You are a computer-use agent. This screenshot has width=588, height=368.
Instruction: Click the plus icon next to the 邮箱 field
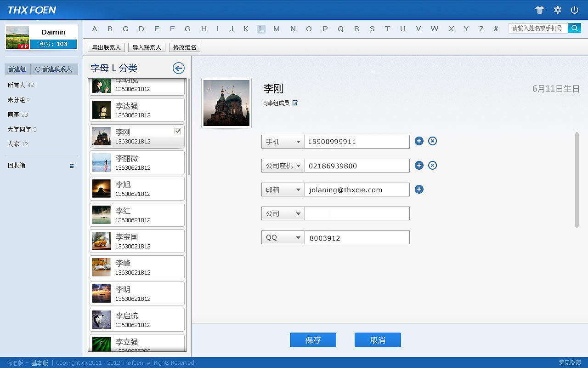click(x=418, y=189)
